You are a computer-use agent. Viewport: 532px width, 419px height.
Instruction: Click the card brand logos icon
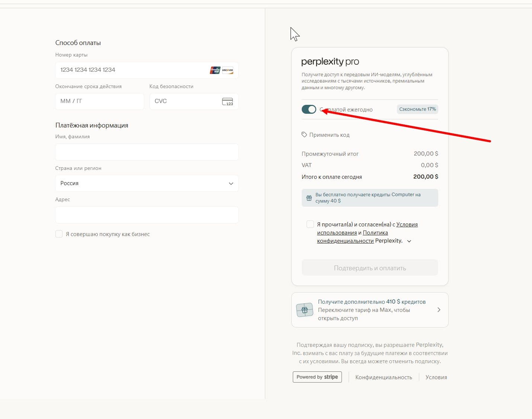coord(222,70)
